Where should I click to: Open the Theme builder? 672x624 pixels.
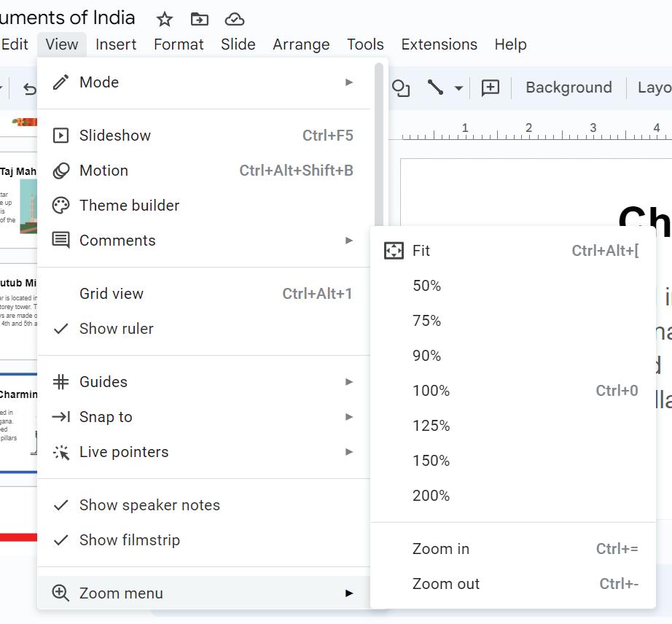coord(129,206)
